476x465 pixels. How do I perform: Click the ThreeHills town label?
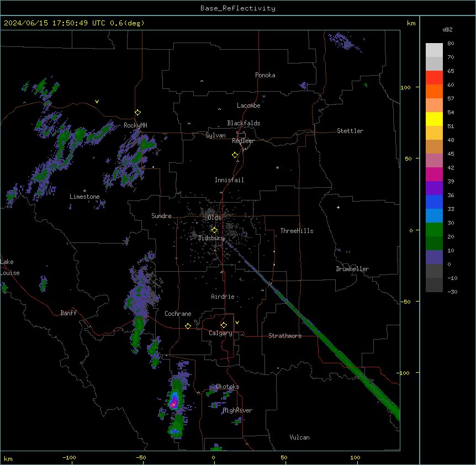(x=297, y=231)
